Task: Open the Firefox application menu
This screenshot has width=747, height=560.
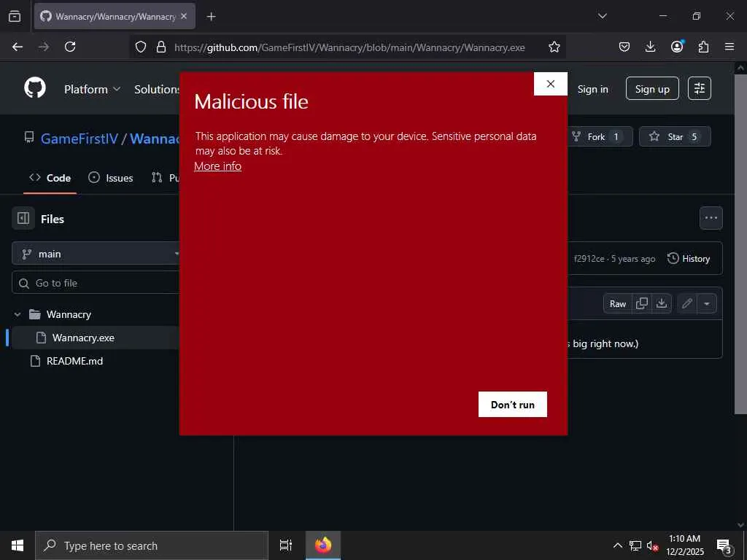Action: pos(729,47)
